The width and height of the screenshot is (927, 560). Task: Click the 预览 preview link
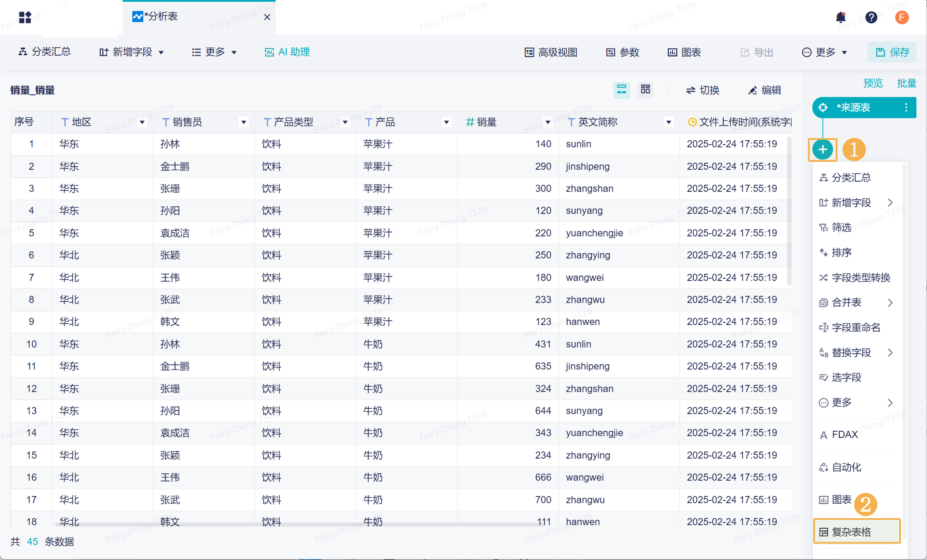click(x=872, y=83)
